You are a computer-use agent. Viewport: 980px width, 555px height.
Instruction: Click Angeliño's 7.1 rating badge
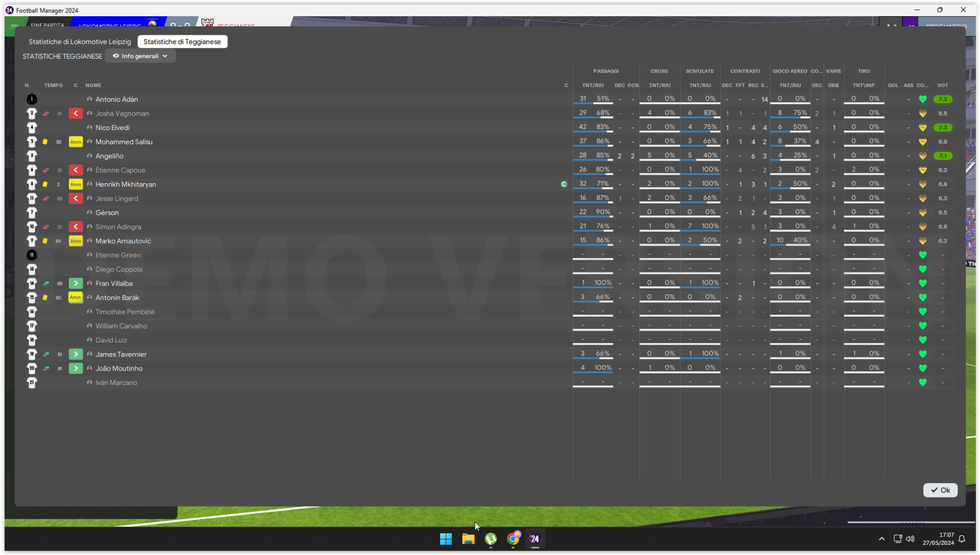[x=942, y=156]
